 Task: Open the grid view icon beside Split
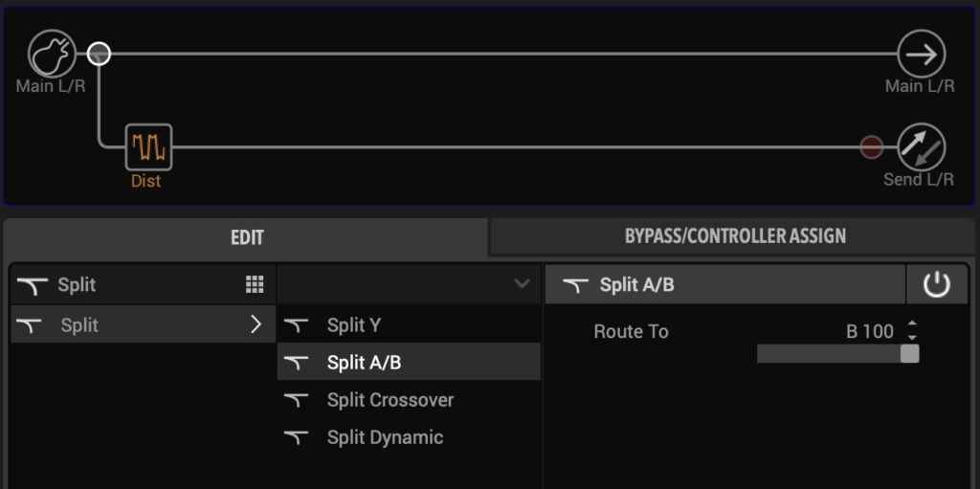pyautogui.click(x=255, y=284)
